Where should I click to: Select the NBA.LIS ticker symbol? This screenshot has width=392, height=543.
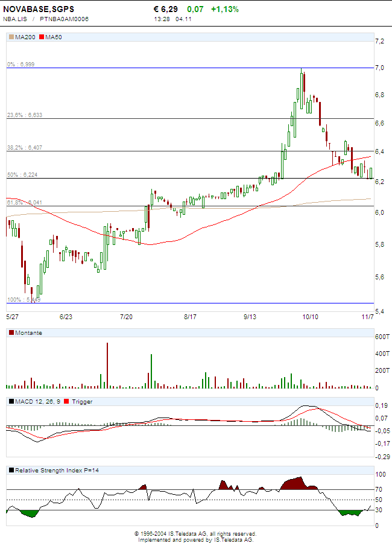[x=15, y=19]
